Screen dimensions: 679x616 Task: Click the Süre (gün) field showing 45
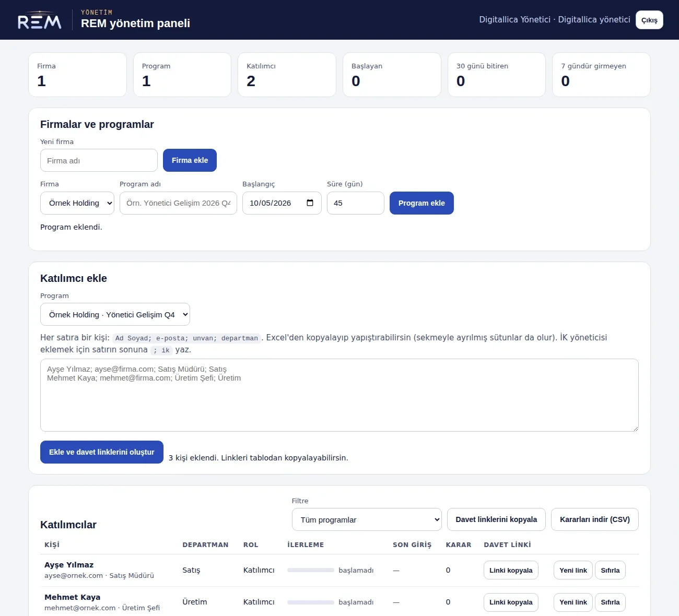(x=356, y=203)
